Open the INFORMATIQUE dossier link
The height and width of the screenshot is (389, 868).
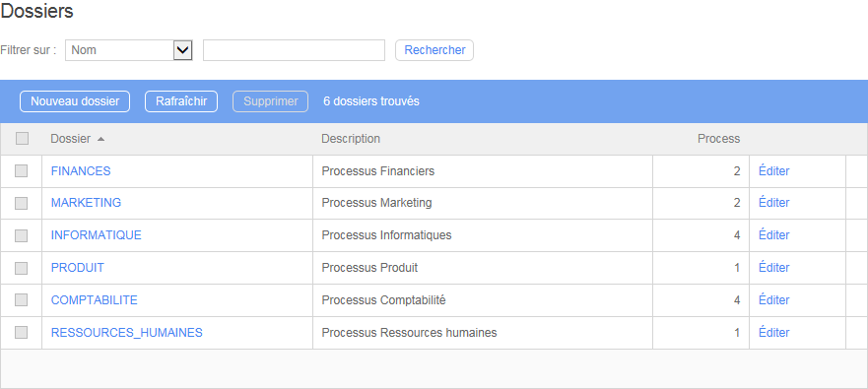97,235
